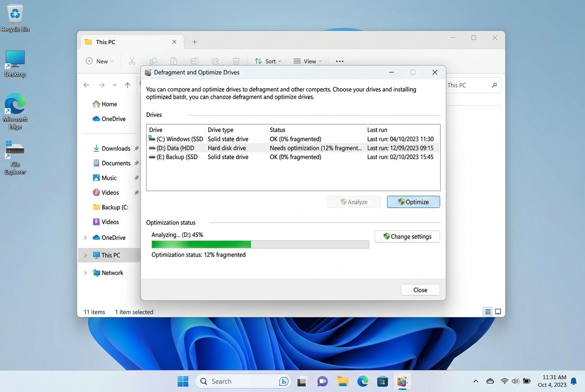Go back with the back arrow
The image size is (585, 392).
click(x=87, y=85)
